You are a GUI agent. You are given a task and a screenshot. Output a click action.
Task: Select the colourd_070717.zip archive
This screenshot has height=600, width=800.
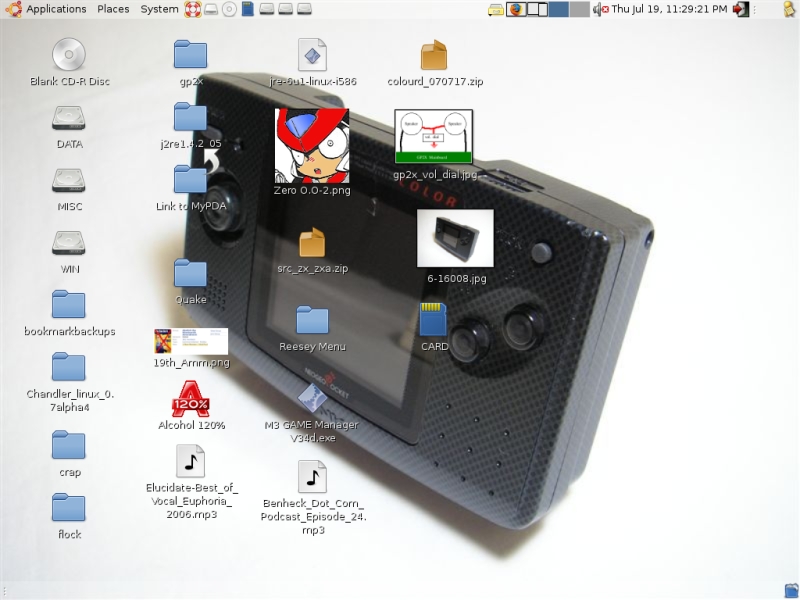[434, 56]
